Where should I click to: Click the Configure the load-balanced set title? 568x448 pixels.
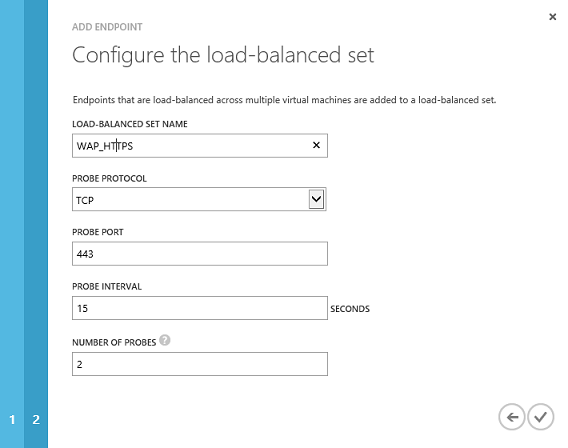click(223, 55)
